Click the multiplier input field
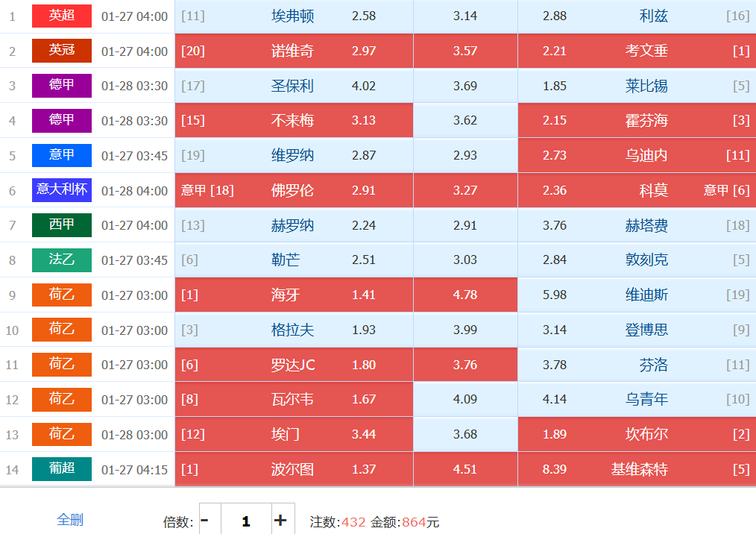Screen dimensions: 756x534 click(245, 521)
